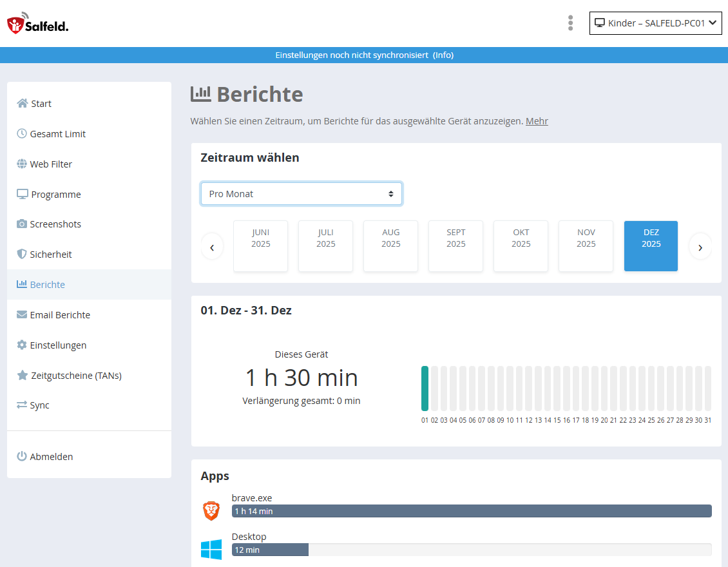
Task: Click the Start home icon
Action: [23, 104]
